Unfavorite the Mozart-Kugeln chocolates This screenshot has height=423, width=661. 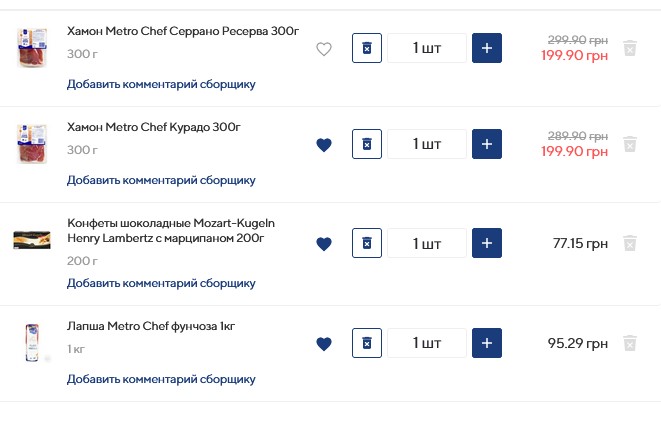click(x=323, y=243)
